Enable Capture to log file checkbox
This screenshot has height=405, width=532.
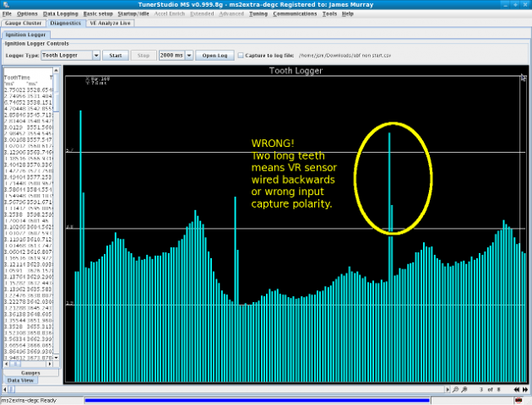pyautogui.click(x=238, y=55)
